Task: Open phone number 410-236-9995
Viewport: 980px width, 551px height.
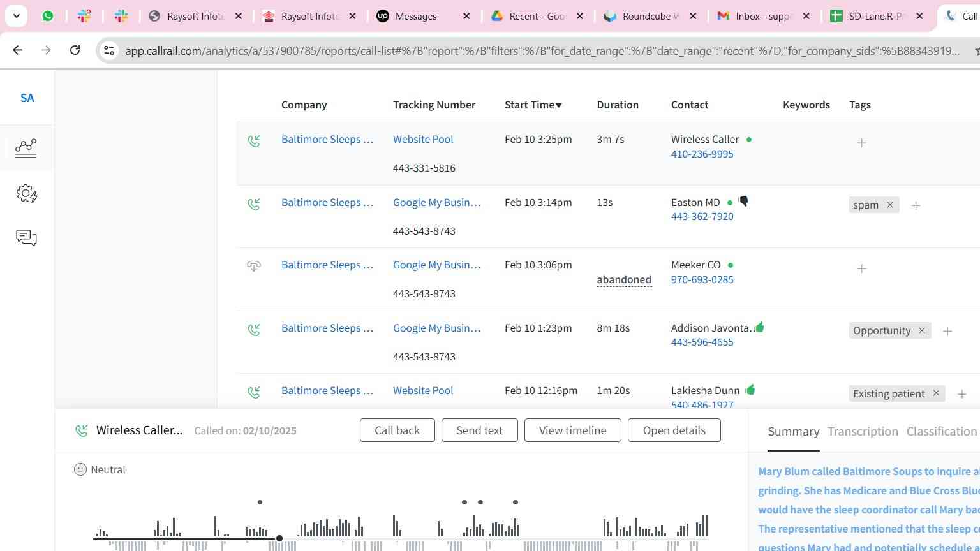Action: point(702,154)
